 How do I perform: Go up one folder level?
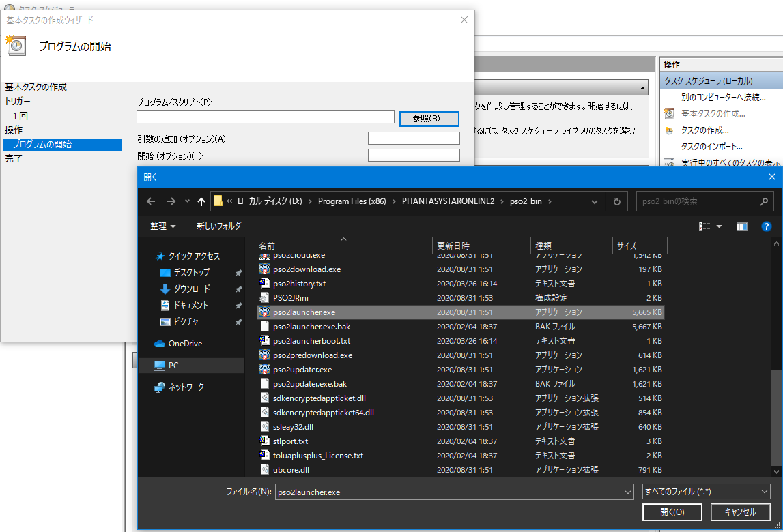(x=201, y=201)
